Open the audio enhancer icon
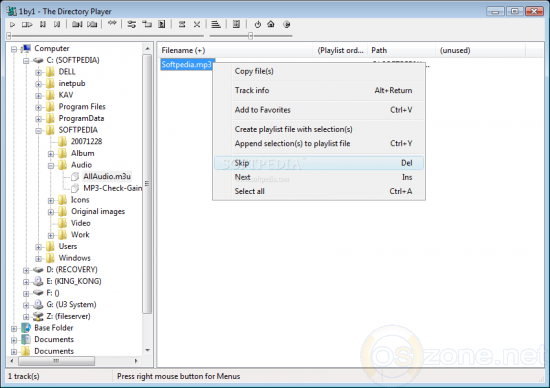This screenshot has height=388, width=550. click(x=236, y=25)
